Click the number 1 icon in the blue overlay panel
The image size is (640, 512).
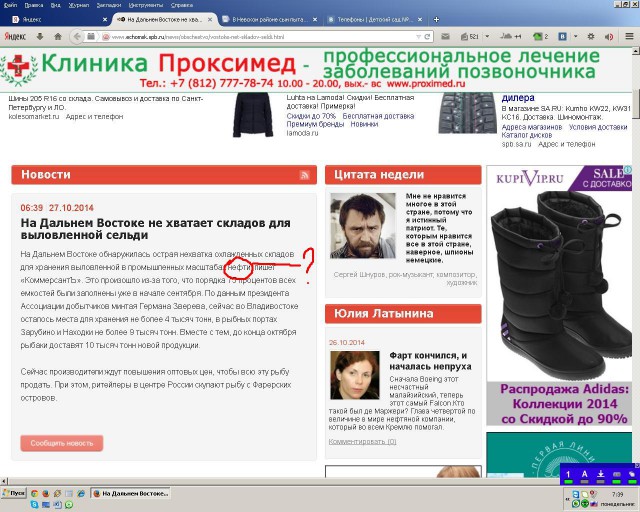pyautogui.click(x=568, y=475)
